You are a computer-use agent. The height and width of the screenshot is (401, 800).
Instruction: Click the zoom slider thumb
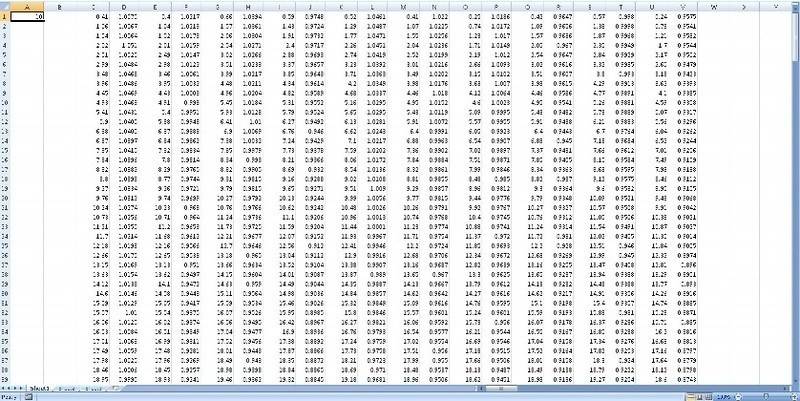766,396
